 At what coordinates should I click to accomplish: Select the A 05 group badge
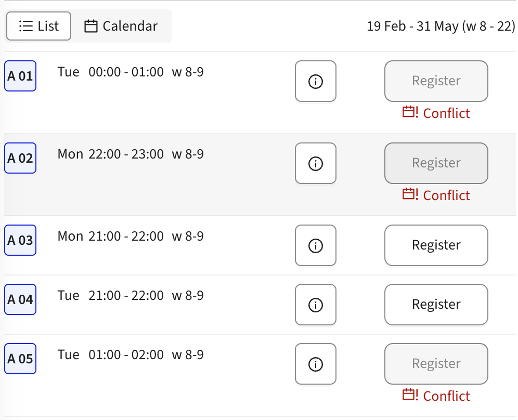(20, 359)
